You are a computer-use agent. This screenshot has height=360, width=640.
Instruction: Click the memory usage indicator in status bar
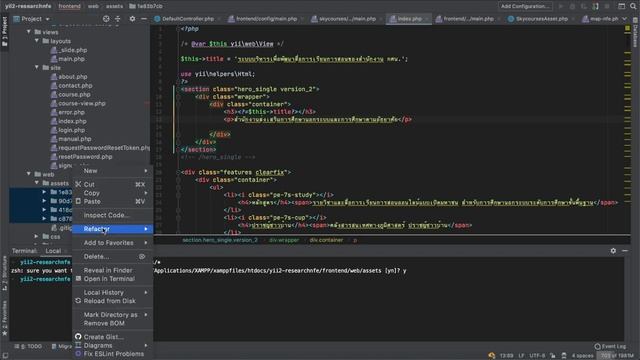pos(617,356)
